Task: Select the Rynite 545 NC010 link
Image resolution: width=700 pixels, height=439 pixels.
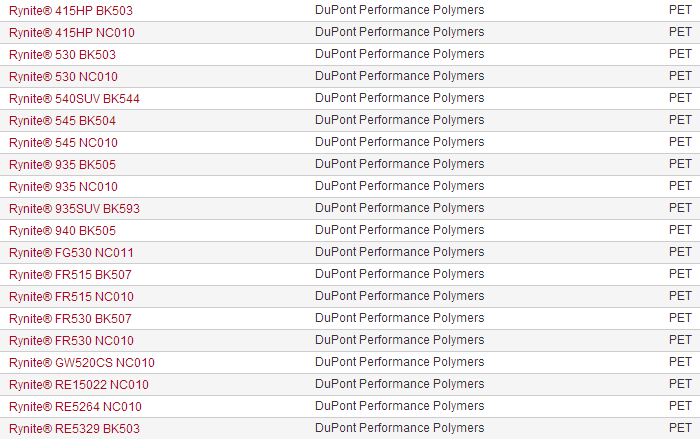Action: (x=63, y=142)
